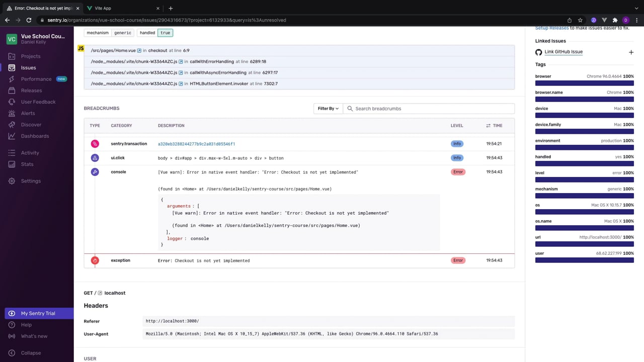The image size is (644, 362).
Task: Open Alerts in the sidebar
Action: pos(28,113)
